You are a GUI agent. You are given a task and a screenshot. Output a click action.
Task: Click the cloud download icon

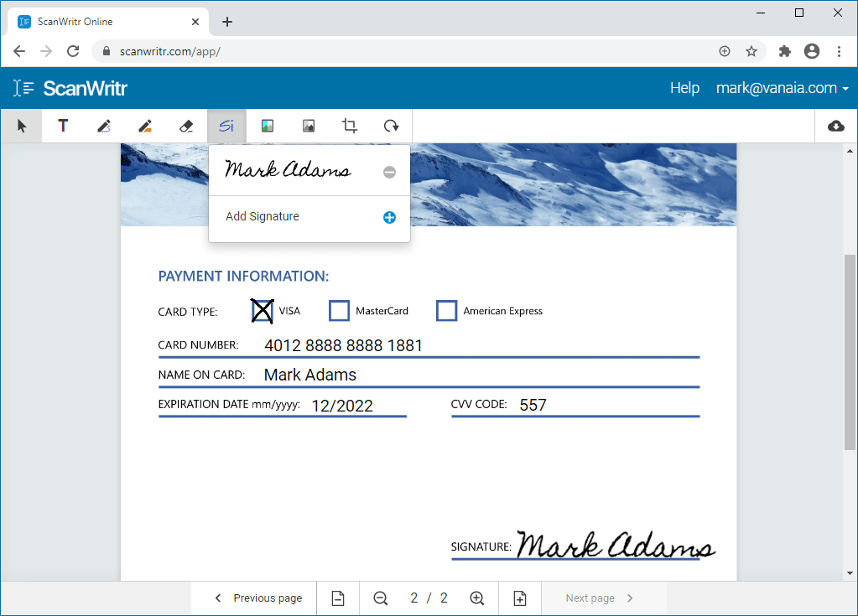(835, 126)
